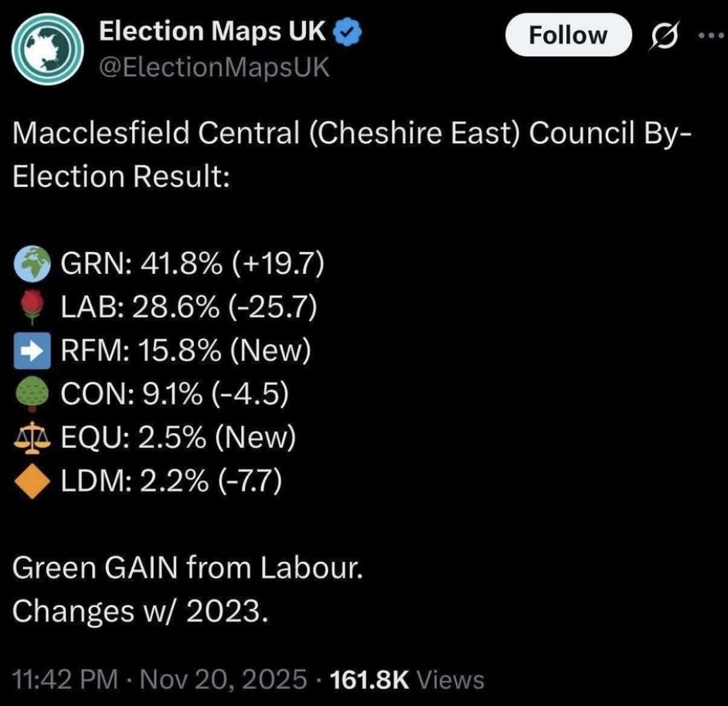Click the LAB: 28.6% result line
This screenshot has width=728, height=706.
pos(189,309)
